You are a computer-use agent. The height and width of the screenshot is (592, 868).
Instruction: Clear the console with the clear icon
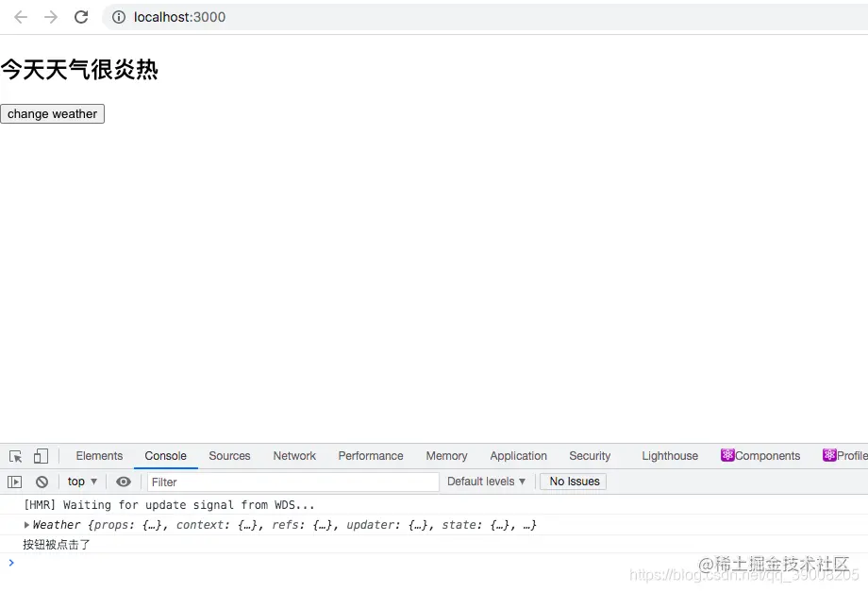pyautogui.click(x=42, y=482)
